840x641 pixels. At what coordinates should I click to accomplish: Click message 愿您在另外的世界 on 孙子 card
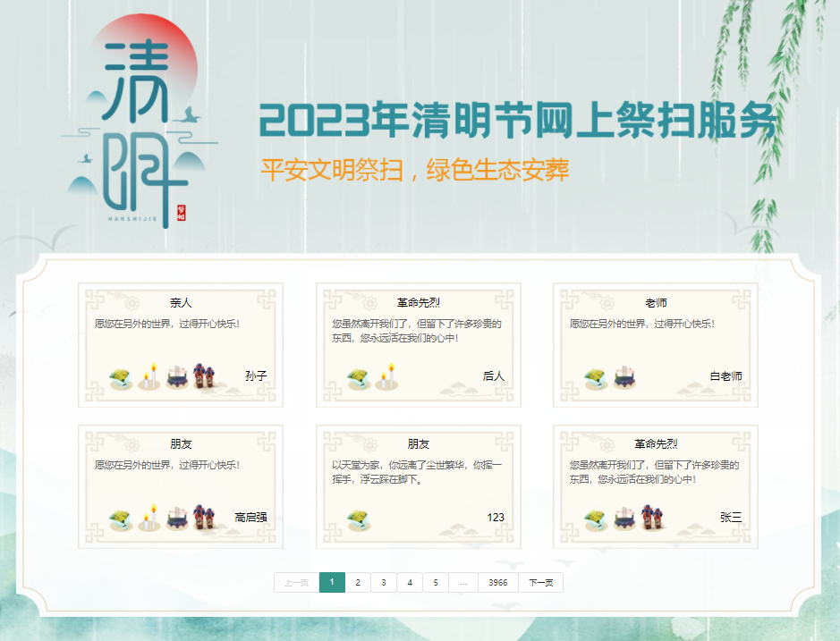point(167,324)
